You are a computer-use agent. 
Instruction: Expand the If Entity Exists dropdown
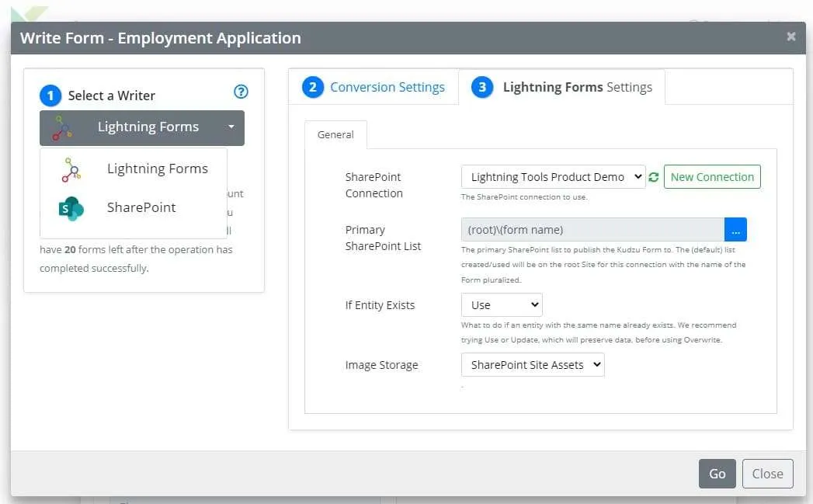(501, 304)
